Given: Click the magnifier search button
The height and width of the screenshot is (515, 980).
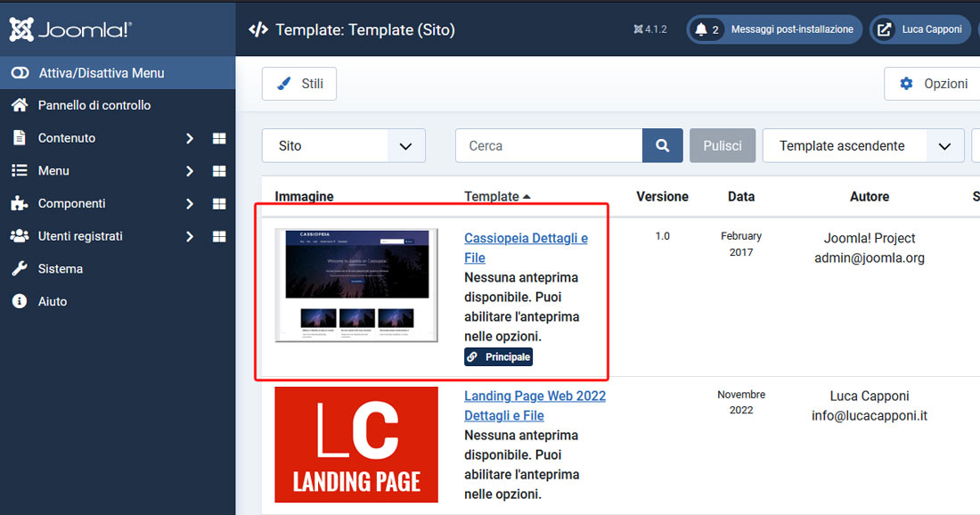Looking at the screenshot, I should point(663,145).
